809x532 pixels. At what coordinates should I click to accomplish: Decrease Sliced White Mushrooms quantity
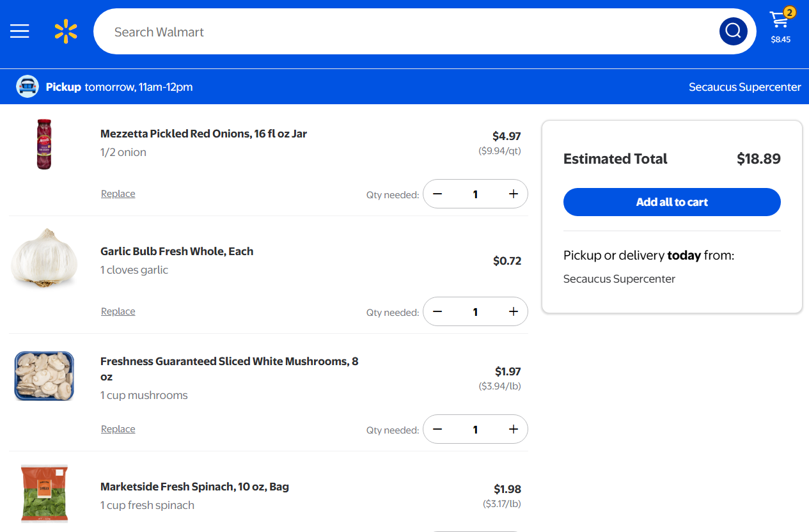tap(437, 430)
